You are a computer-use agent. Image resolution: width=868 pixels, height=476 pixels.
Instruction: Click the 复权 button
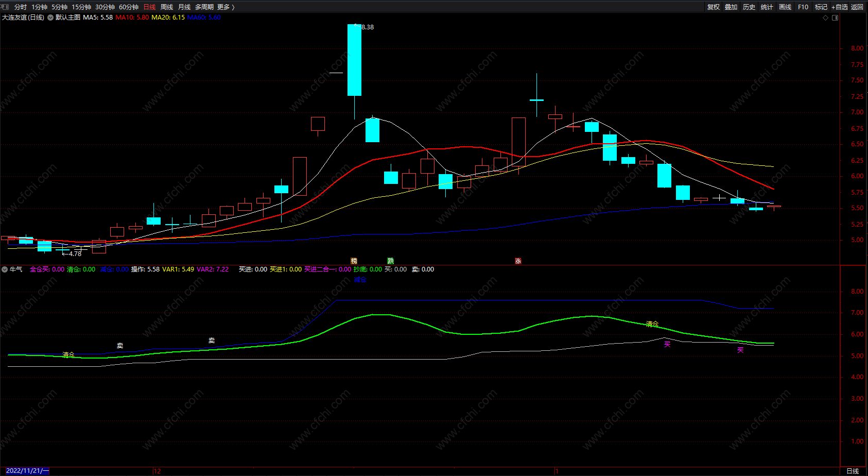tap(714, 7)
